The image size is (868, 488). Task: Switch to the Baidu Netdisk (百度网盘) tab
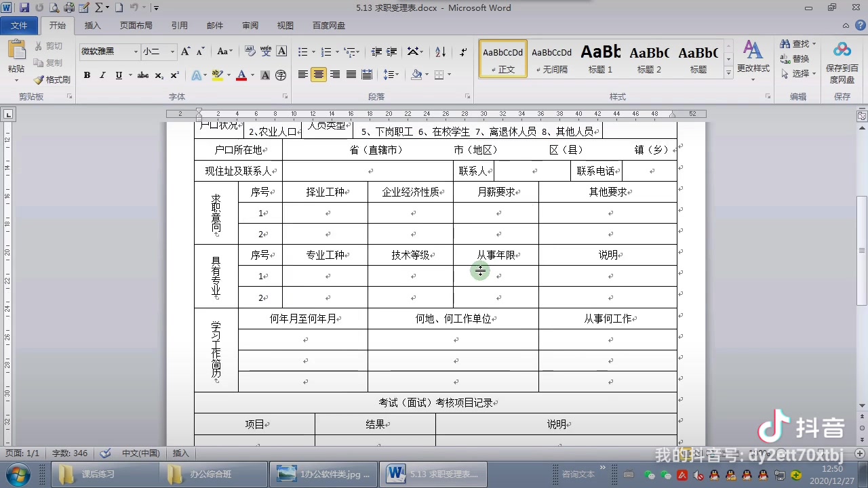tap(329, 26)
